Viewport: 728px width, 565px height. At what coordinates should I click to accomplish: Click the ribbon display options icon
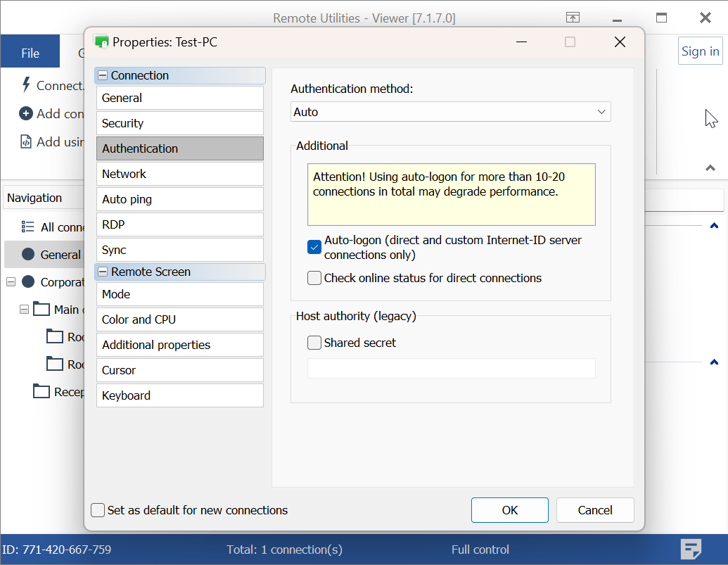point(573,18)
